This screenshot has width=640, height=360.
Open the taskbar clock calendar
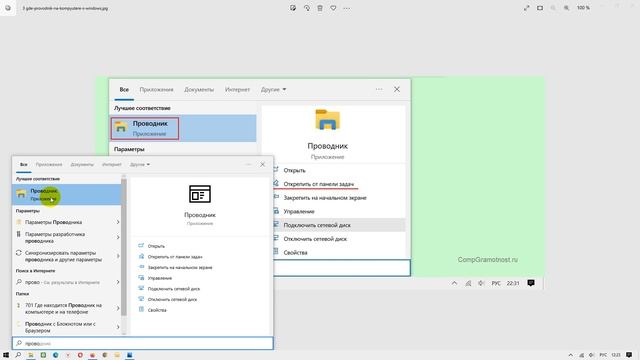(x=616, y=355)
